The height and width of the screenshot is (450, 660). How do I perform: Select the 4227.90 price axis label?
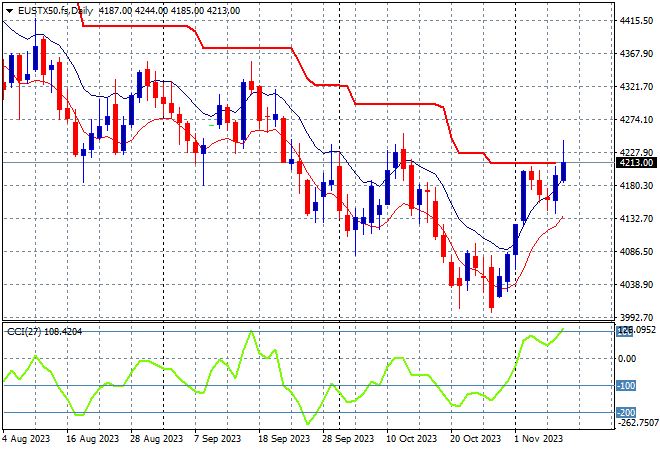click(636, 152)
